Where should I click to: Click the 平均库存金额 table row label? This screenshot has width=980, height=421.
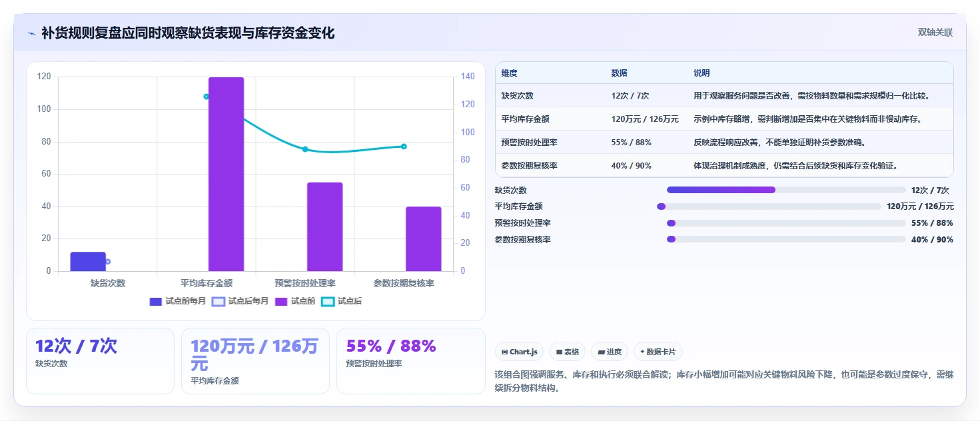click(x=526, y=119)
